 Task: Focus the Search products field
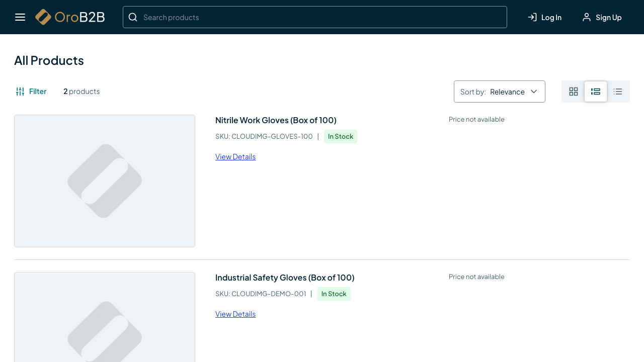pyautogui.click(x=315, y=17)
